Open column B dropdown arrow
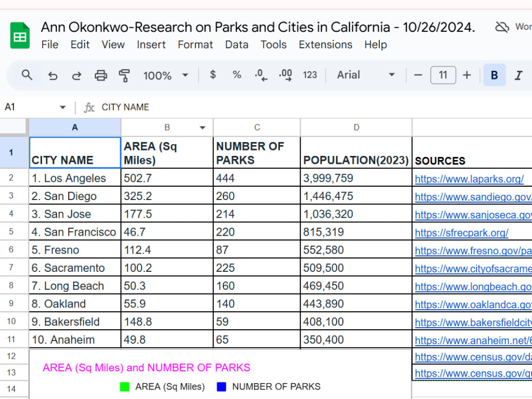 point(203,128)
